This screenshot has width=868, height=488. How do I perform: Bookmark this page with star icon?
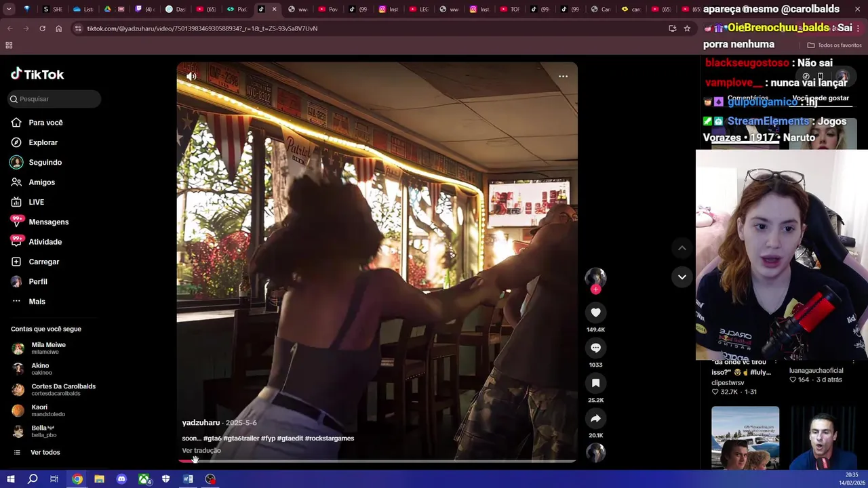click(687, 28)
